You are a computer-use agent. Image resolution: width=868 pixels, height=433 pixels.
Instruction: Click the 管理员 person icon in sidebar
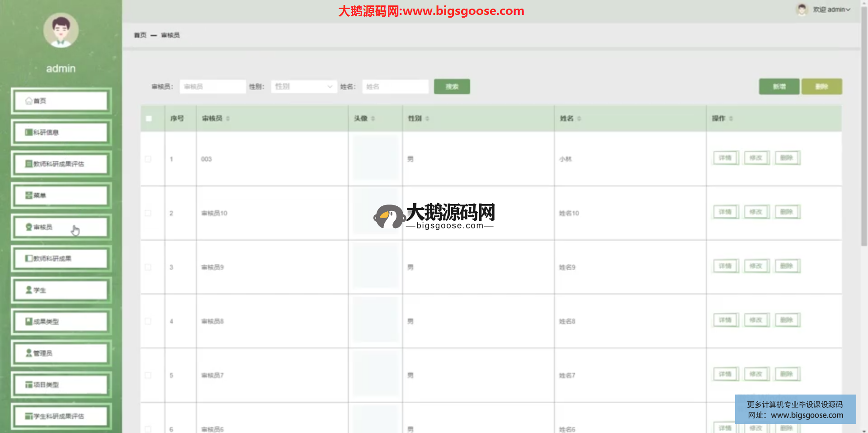point(29,353)
